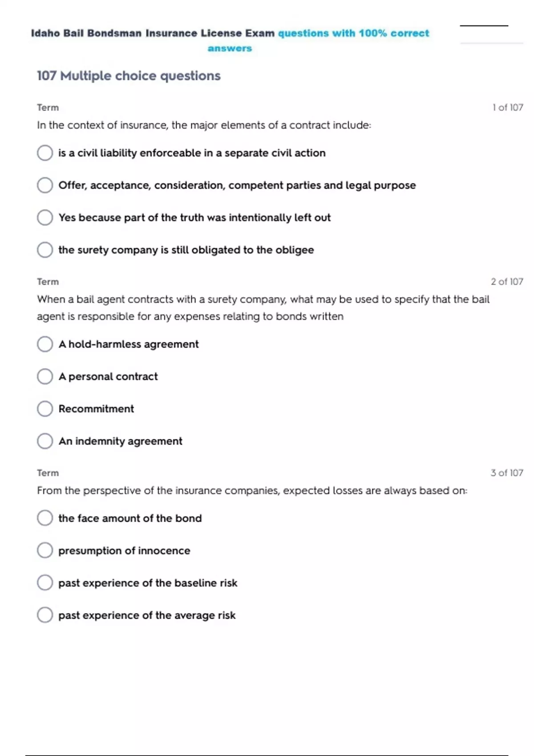Choose 'is a civil liability enforceable' option
Image resolution: width=534 pixels, height=756 pixels.
pos(45,153)
